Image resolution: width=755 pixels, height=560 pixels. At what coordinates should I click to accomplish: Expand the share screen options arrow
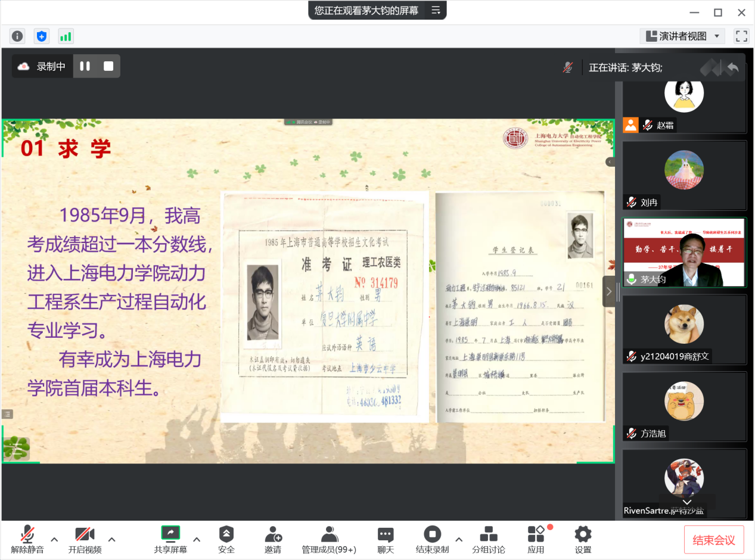tap(197, 539)
